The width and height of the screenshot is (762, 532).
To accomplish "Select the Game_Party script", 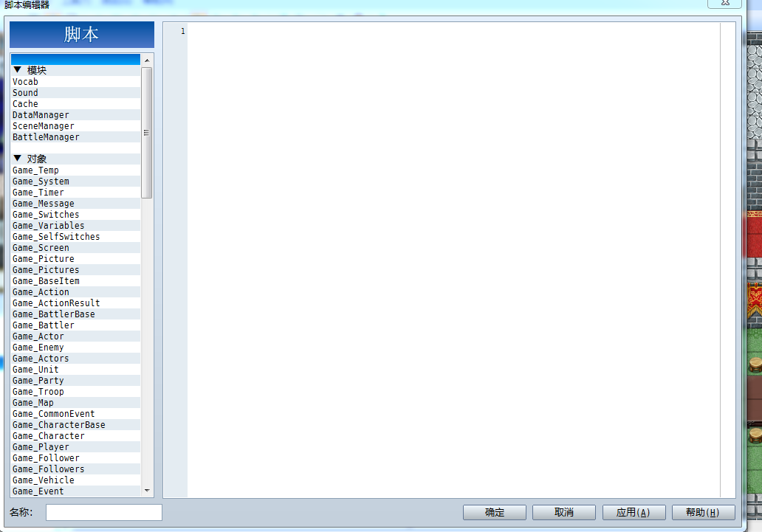I will [x=75, y=381].
